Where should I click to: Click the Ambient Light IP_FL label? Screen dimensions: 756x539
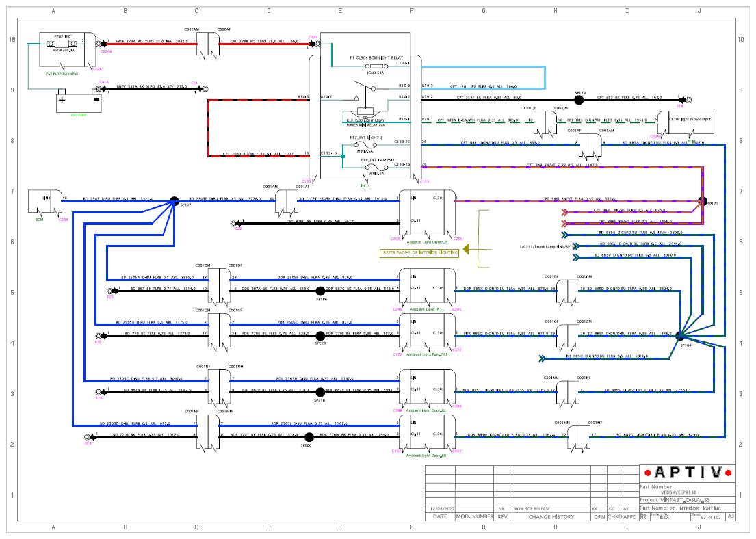[x=427, y=310]
